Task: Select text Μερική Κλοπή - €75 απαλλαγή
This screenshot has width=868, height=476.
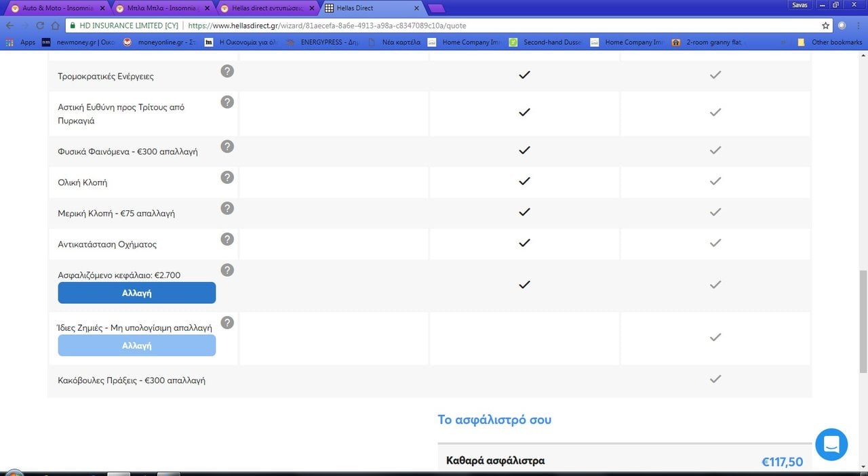Action: point(117,214)
